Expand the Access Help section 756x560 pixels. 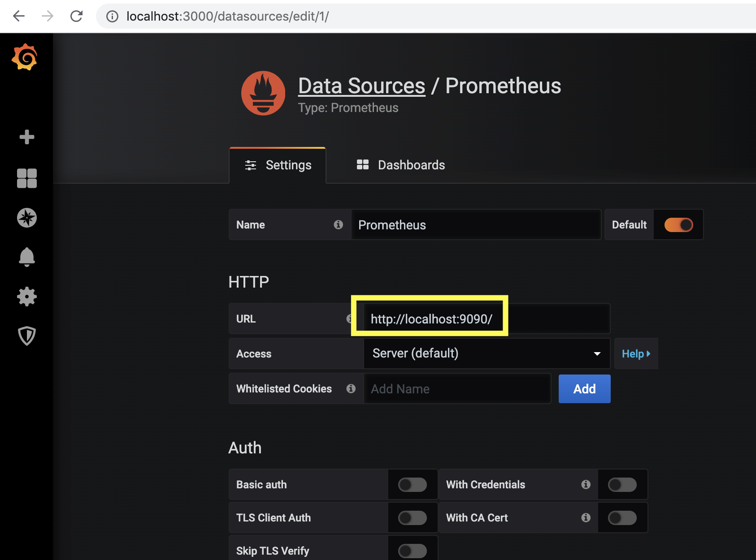tap(636, 353)
